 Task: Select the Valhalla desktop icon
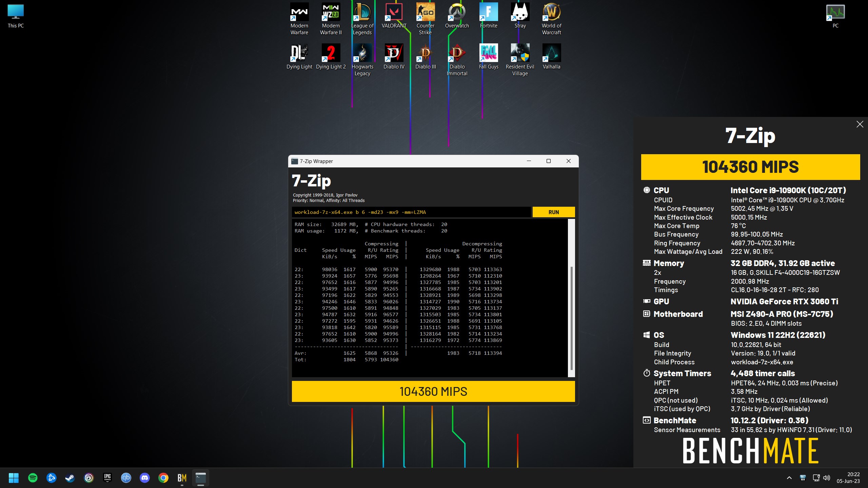[551, 56]
